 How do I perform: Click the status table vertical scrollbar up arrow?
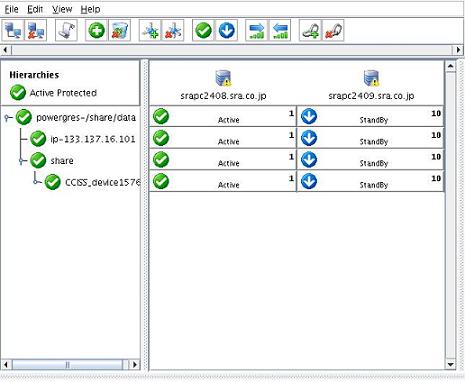pos(450,66)
